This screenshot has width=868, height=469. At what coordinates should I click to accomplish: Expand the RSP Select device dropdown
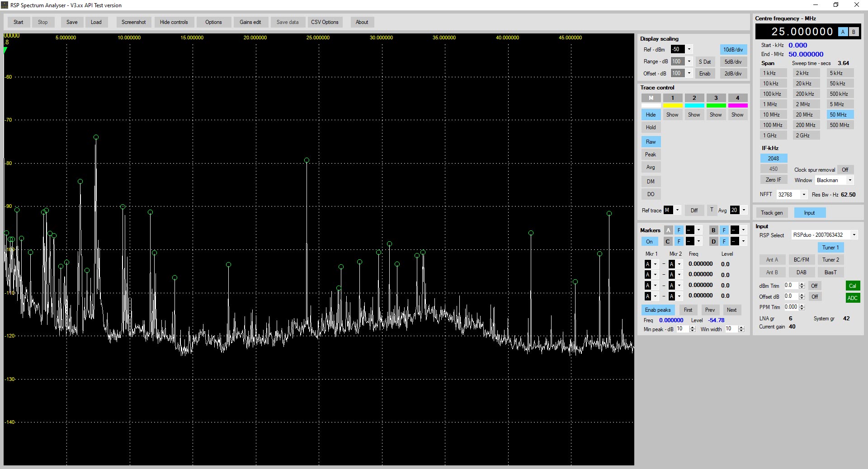(x=854, y=235)
